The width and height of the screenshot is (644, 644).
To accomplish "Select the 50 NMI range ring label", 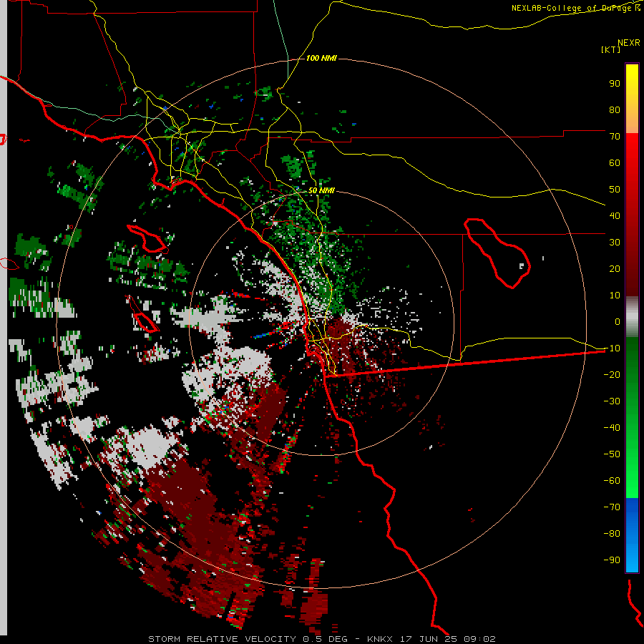I will (x=321, y=190).
